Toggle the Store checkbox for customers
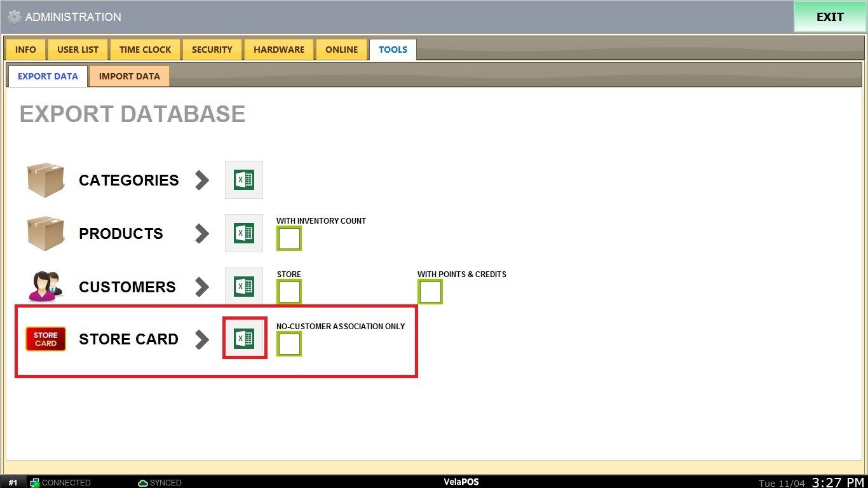The image size is (868, 488). (289, 292)
